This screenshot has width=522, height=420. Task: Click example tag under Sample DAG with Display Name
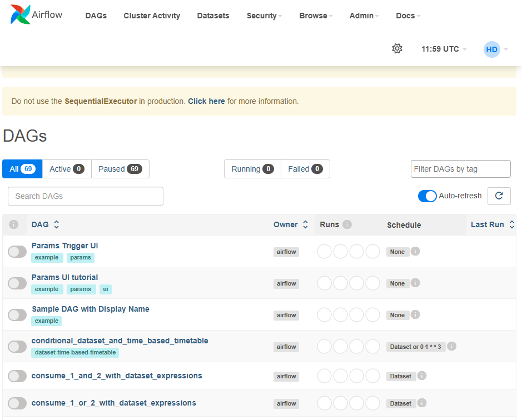(47, 321)
